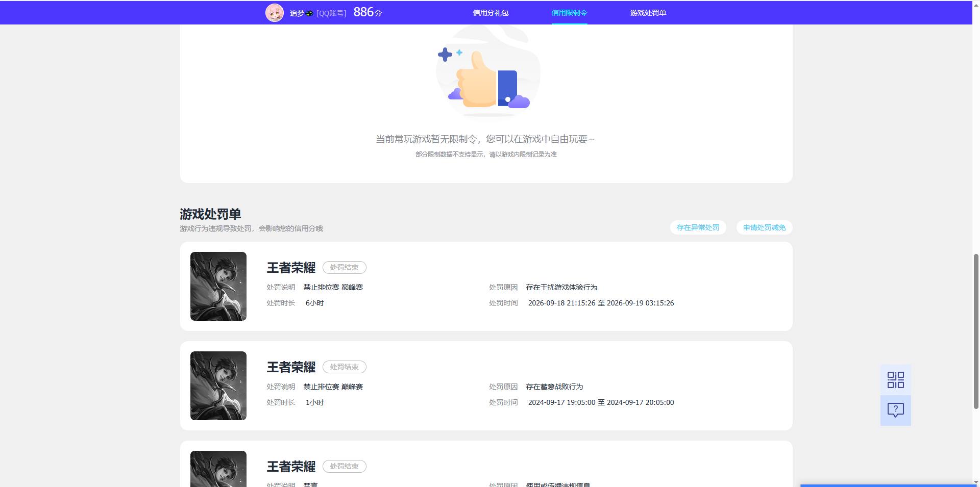This screenshot has height=487, width=980.
Task: Click the time range starting 2026-09-18 21:15:26
Action: coord(601,303)
